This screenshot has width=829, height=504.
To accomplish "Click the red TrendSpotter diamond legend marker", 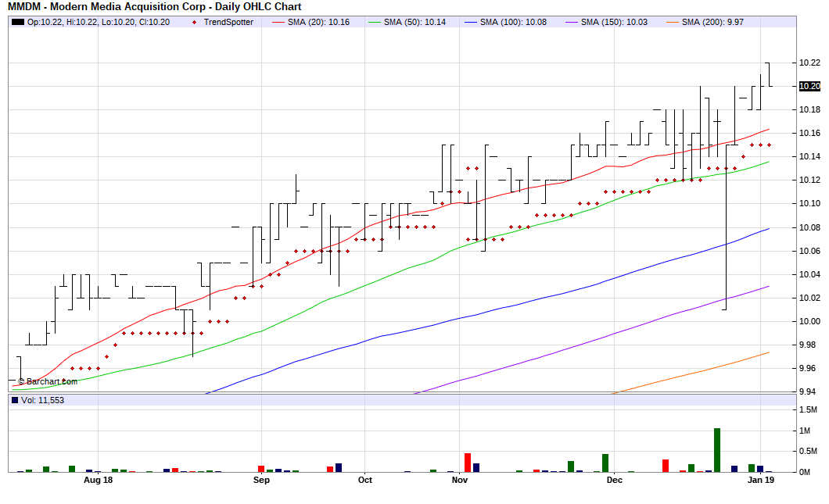I will [195, 22].
